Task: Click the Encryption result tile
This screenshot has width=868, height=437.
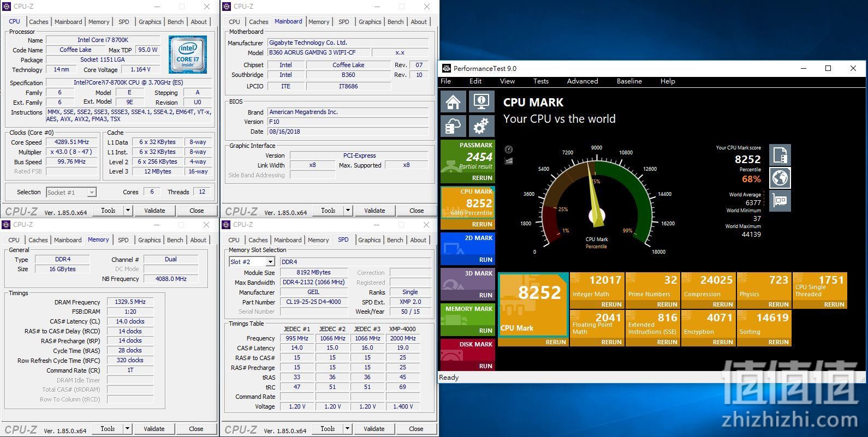Action: click(x=709, y=328)
